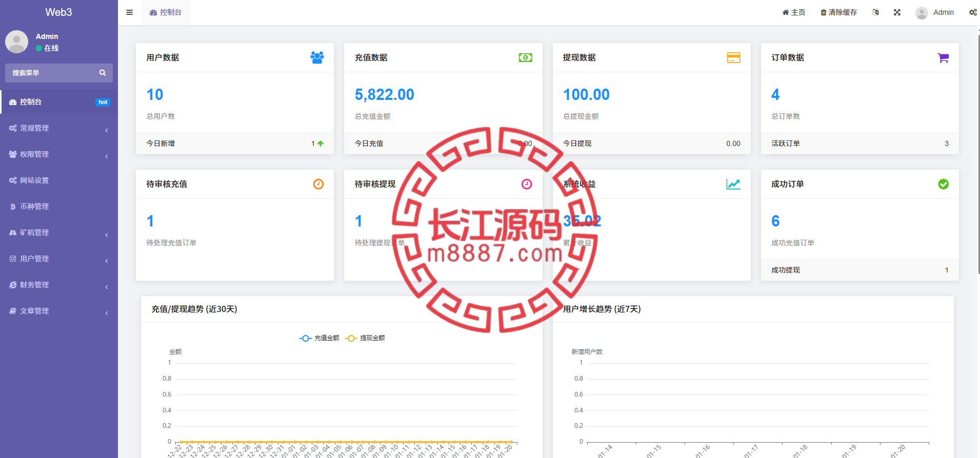Click the line chart icon on 系统收益 card
The height and width of the screenshot is (458, 980).
(x=733, y=184)
